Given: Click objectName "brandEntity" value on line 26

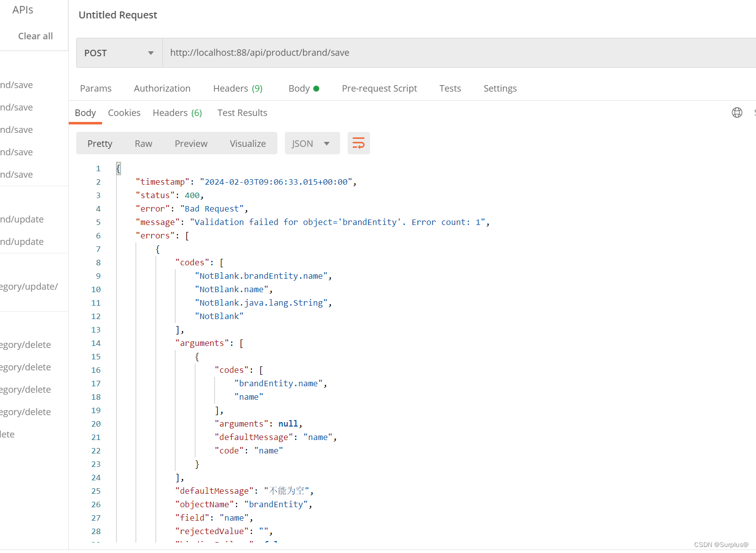Looking at the screenshot, I should tap(276, 504).
